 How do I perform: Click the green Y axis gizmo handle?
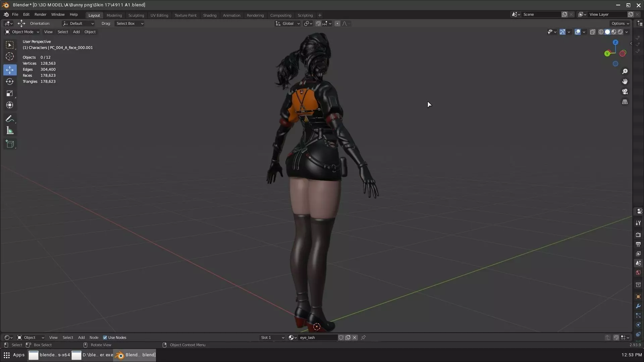click(x=607, y=54)
